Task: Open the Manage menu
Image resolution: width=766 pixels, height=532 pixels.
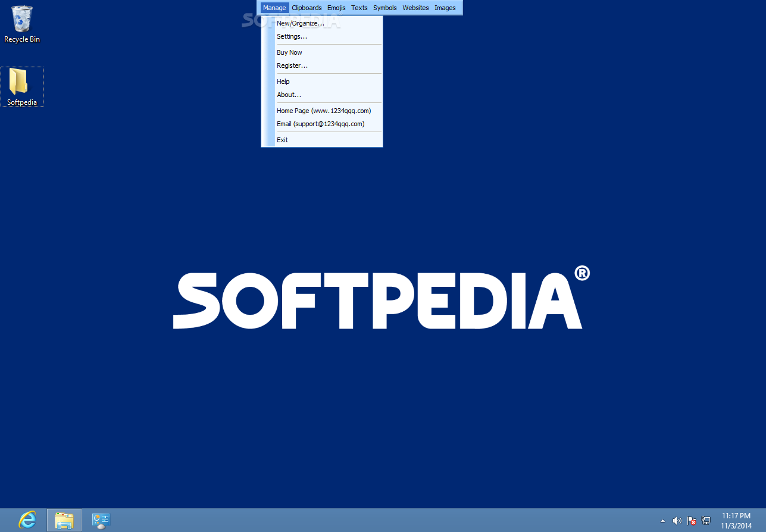Action: pos(274,8)
